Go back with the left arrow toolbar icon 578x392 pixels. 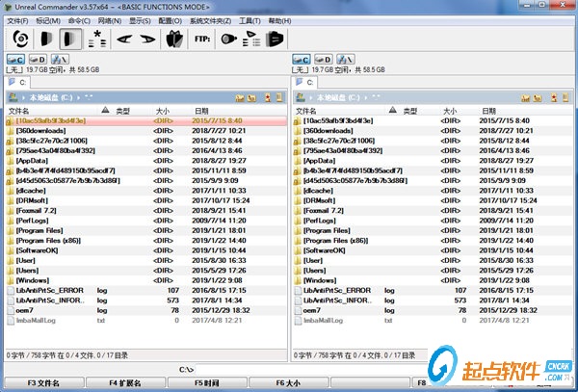coord(124,39)
